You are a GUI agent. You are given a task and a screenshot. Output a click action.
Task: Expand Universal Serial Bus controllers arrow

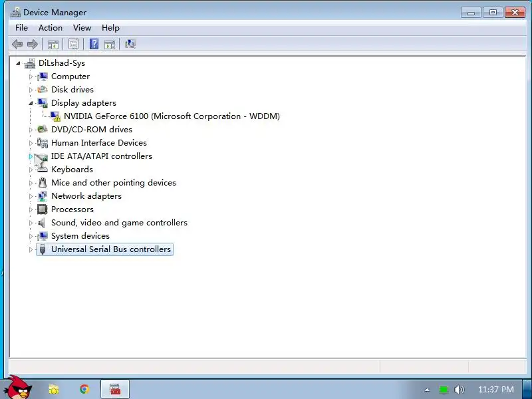(x=31, y=250)
